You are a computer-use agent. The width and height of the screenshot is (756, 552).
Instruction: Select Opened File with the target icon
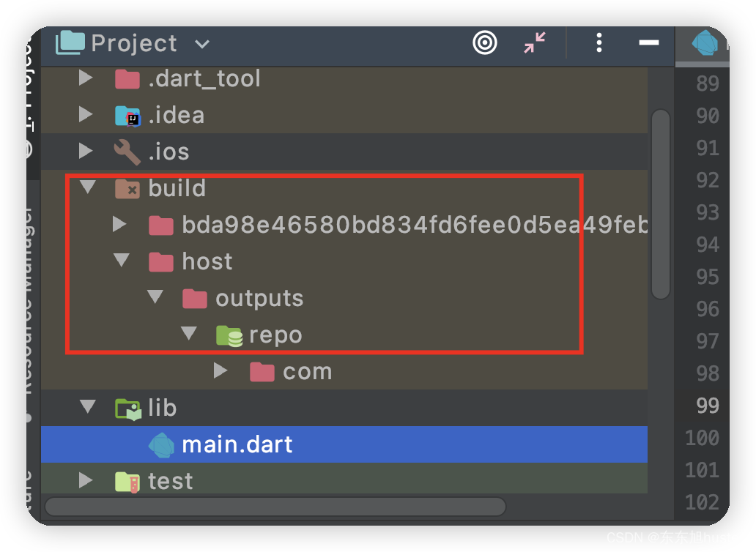[485, 43]
